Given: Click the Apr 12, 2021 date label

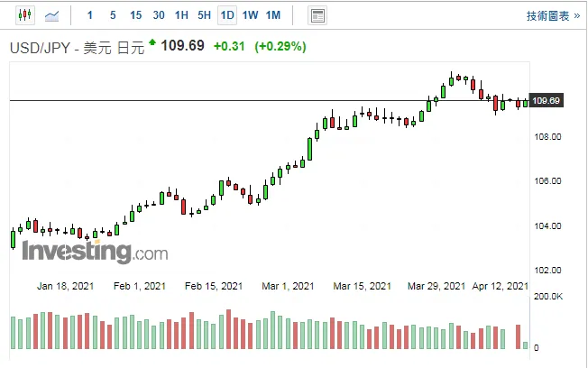Looking at the screenshot, I should click(501, 286).
